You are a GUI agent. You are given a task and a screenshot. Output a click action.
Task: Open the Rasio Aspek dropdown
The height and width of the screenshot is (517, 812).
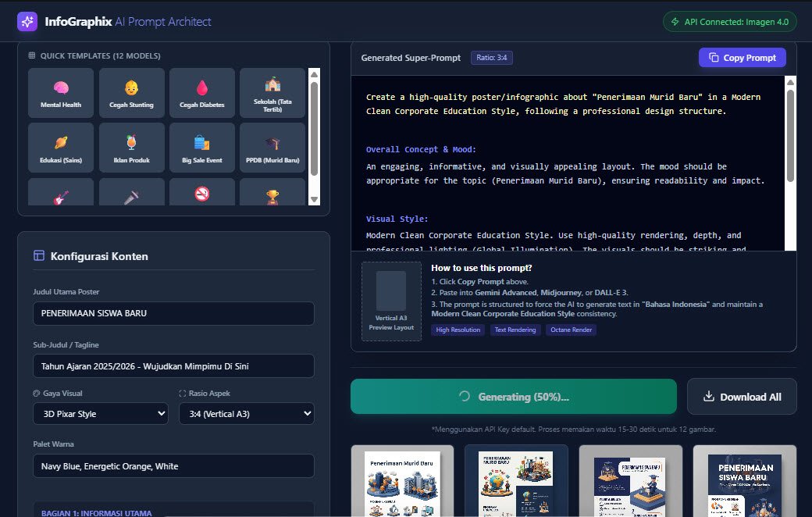[x=247, y=414]
